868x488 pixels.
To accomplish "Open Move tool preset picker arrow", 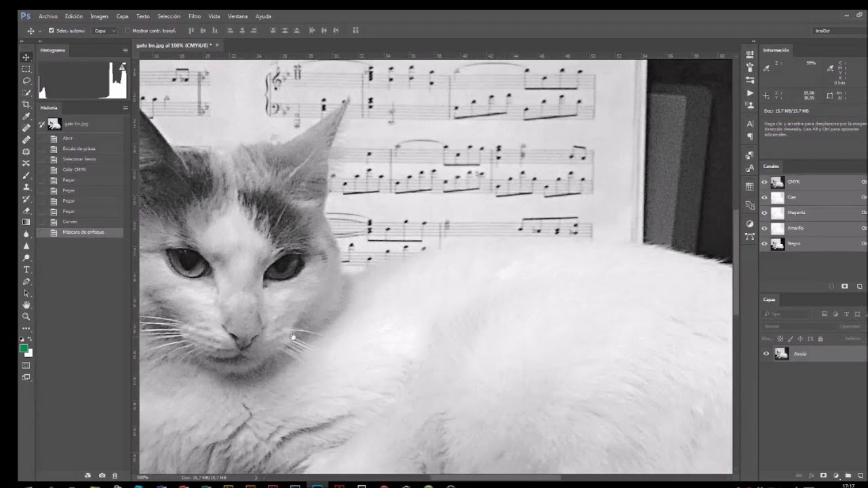I will 40,30.
